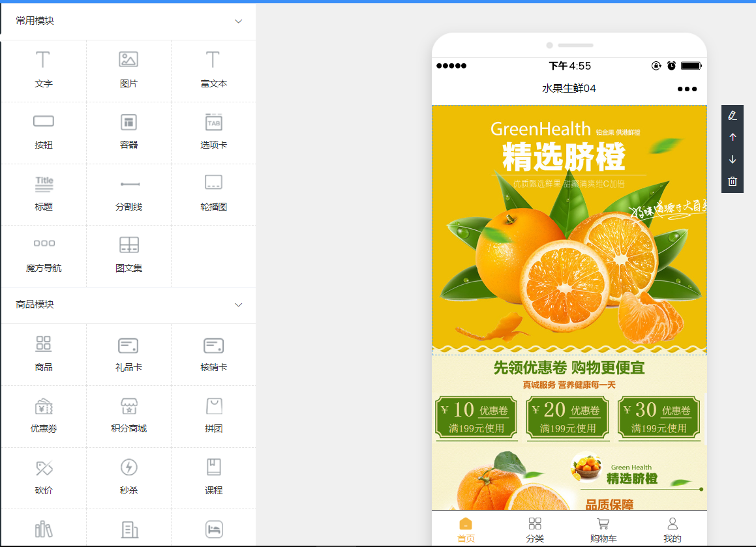Collapse the 商品模块 section
The image size is (756, 547).
(x=238, y=304)
